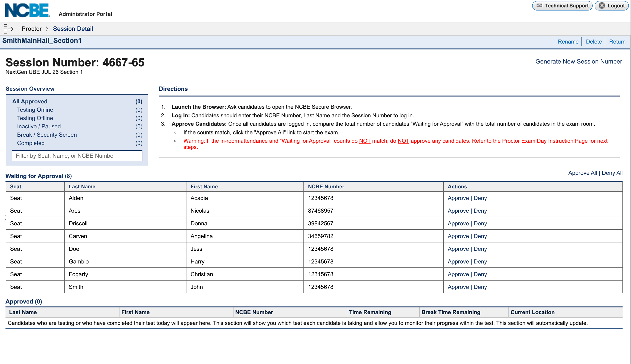The width and height of the screenshot is (631, 364).
Task: Click the NCBE logo
Action: pos(28,11)
